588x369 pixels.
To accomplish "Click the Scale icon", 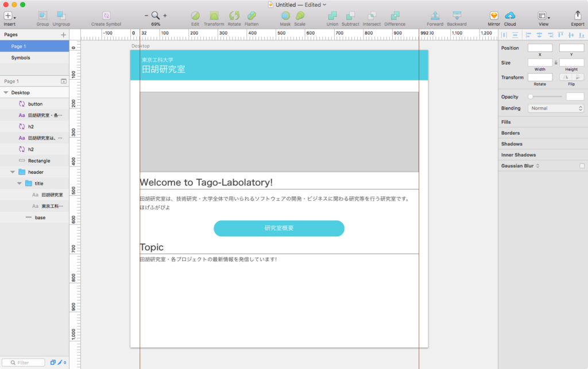I will click(x=300, y=15).
